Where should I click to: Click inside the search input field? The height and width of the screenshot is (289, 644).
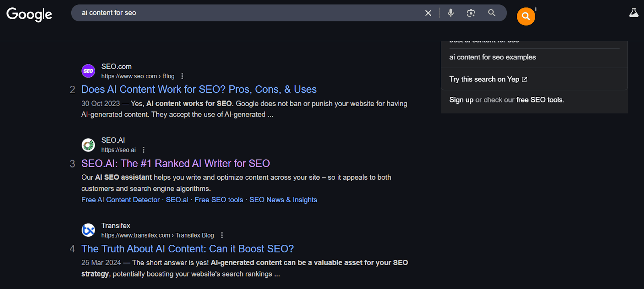(242, 13)
